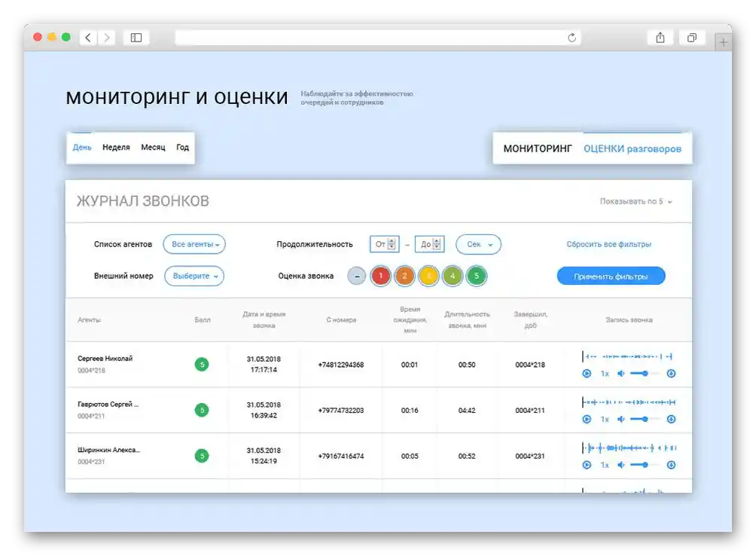Viewport: 756px width, 556px height.
Task: Switch to the ОЦЕНКИ разговоров tab
Action: click(634, 148)
